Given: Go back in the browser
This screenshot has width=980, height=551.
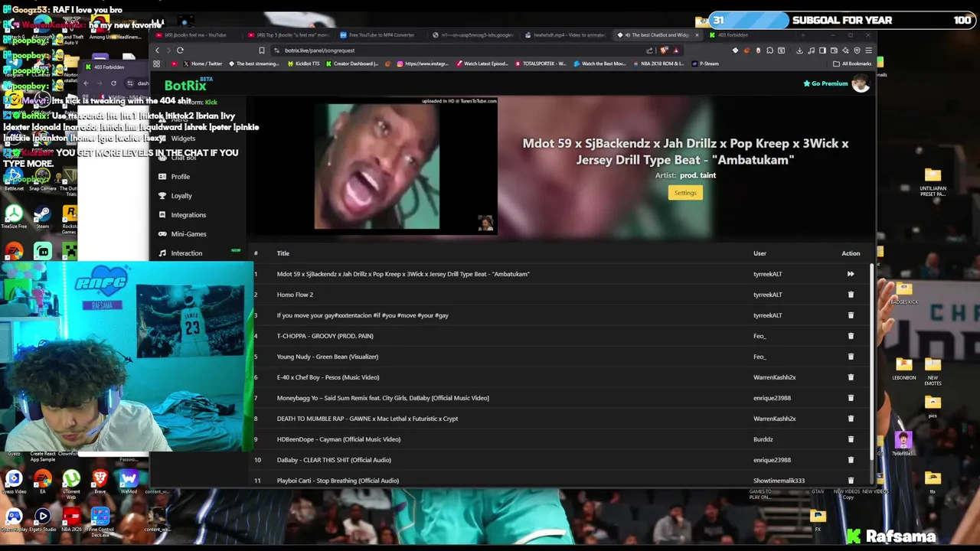Looking at the screenshot, I should click(x=158, y=51).
